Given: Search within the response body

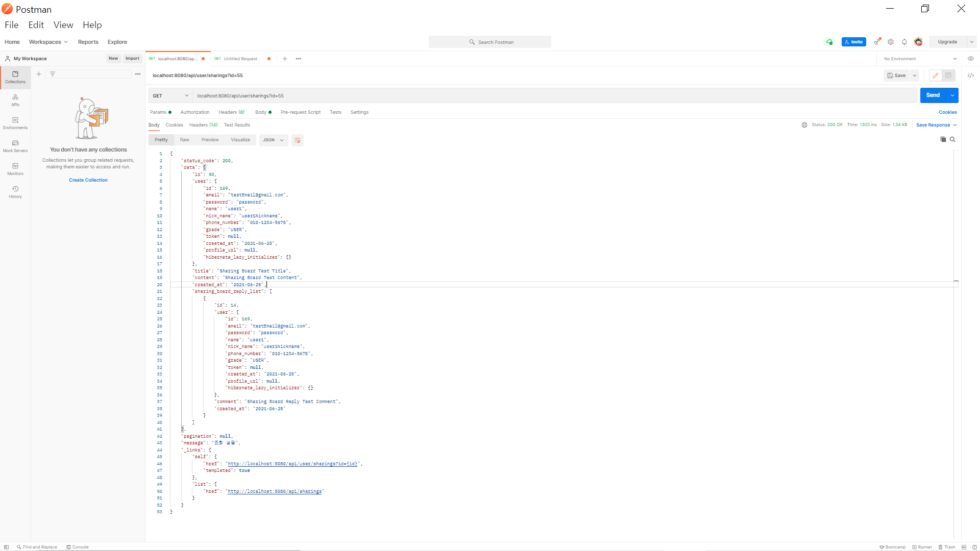Looking at the screenshot, I should pos(952,139).
